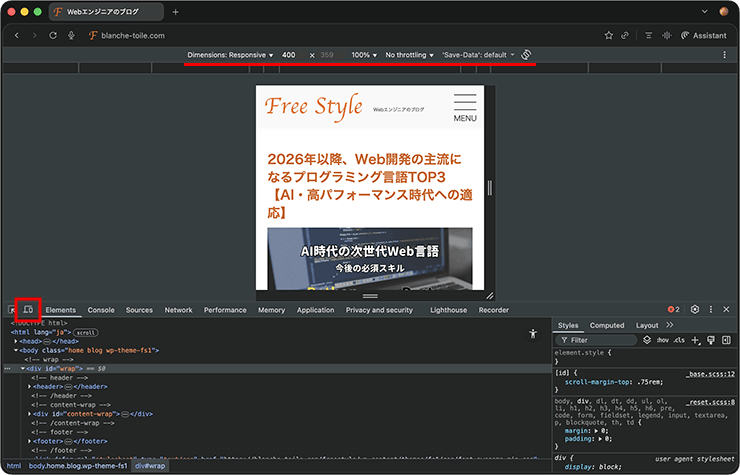
Task: Switch to the Console tab
Action: pos(101,310)
